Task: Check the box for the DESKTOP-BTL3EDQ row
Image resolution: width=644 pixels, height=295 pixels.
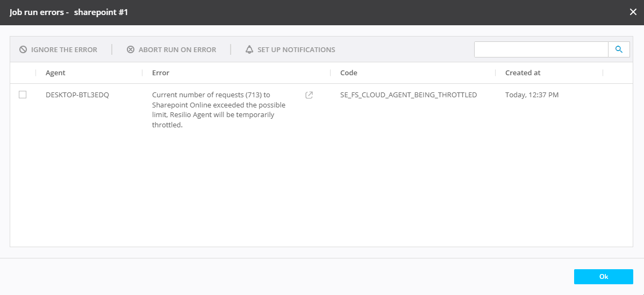Action: click(x=23, y=95)
